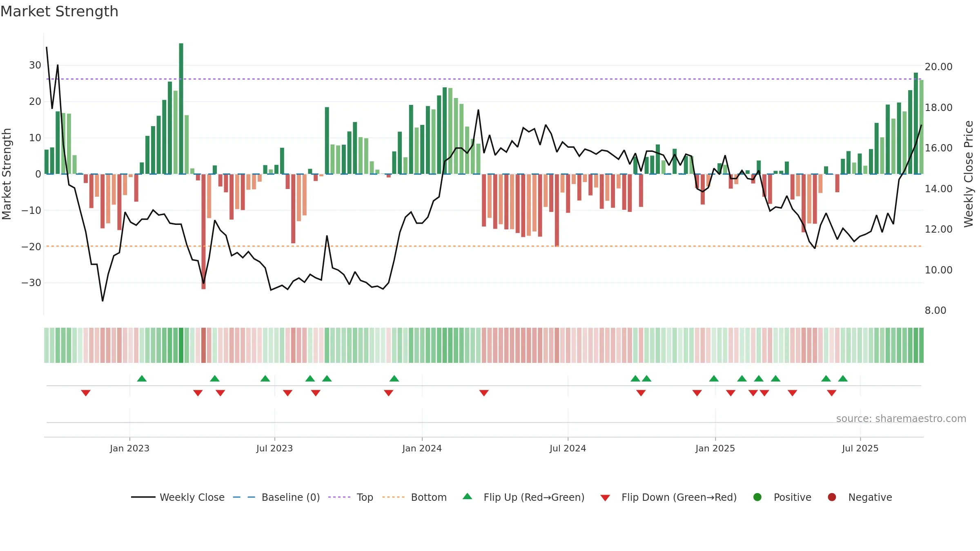Toggle the Baseline (0) legend entry
Image resolution: width=980 pixels, height=551 pixels.
(276, 497)
